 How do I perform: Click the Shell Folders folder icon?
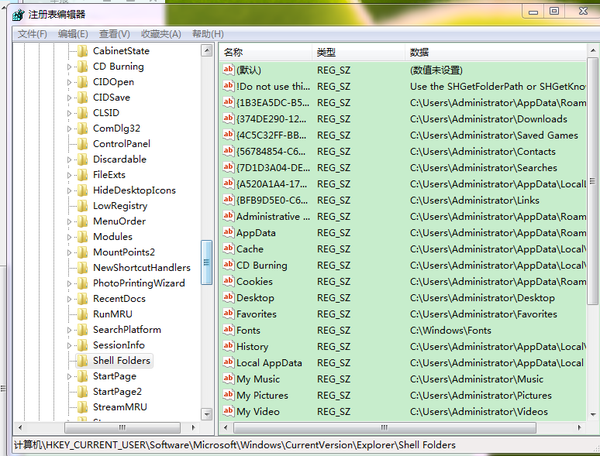click(82, 361)
